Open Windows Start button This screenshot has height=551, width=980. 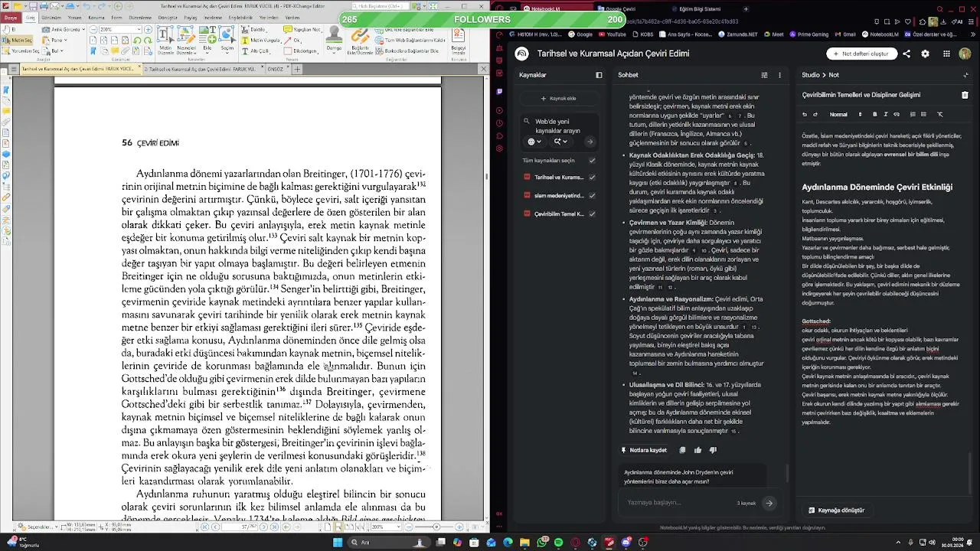(338, 543)
